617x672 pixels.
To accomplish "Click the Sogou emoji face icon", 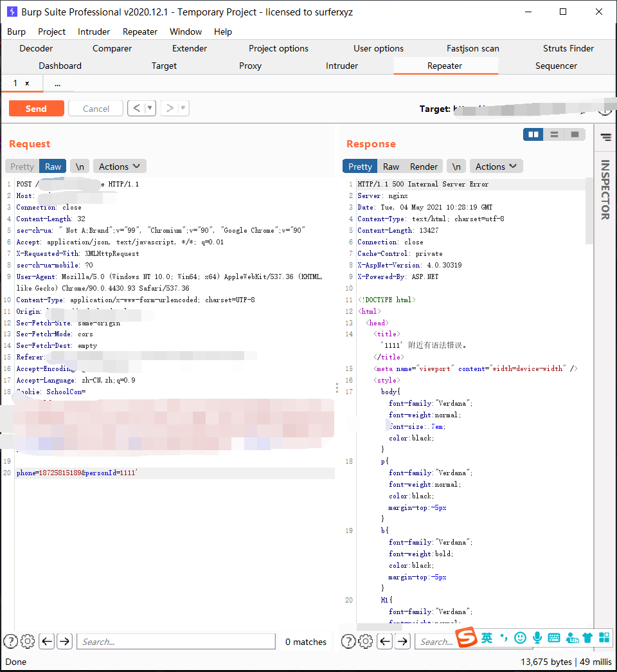I will tap(520, 638).
